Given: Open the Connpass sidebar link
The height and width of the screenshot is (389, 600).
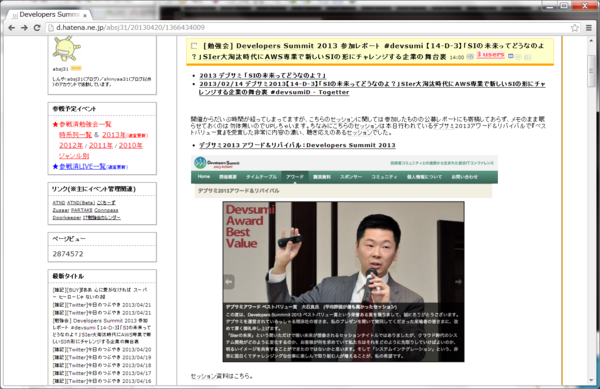Looking at the screenshot, I should coord(106,210).
